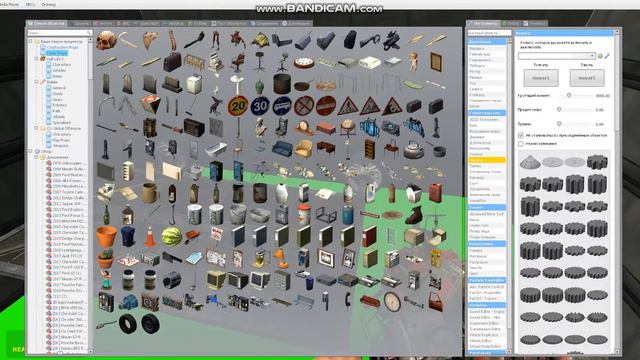Click the green add icon beside dropdown
Viewport: 640px width, 360px height.
[x=600, y=56]
